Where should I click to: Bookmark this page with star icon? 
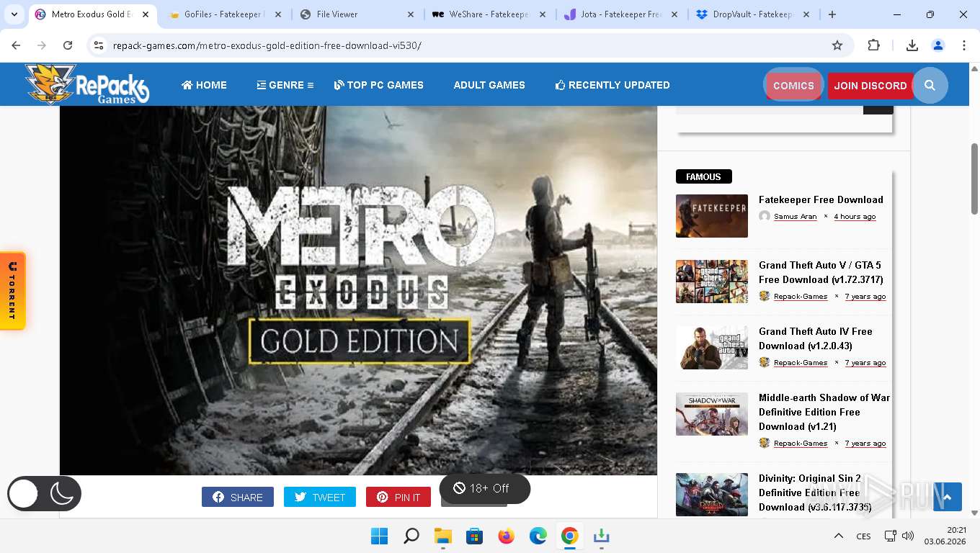click(x=837, y=45)
